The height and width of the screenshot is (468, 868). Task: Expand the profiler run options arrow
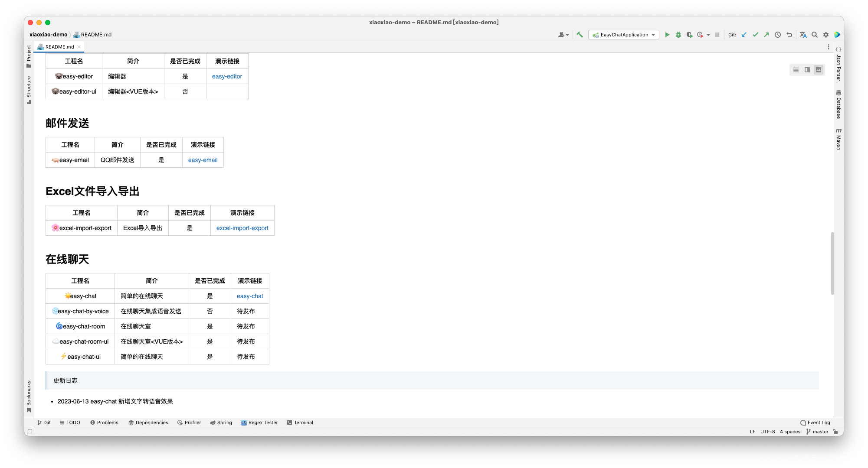coord(708,35)
